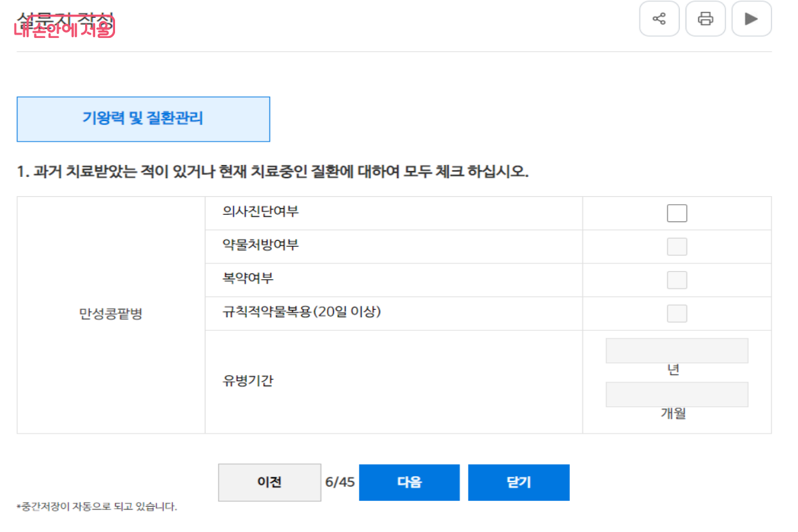Click the question 1 instruction text
The width and height of the screenshot is (798, 532).
[x=273, y=172]
